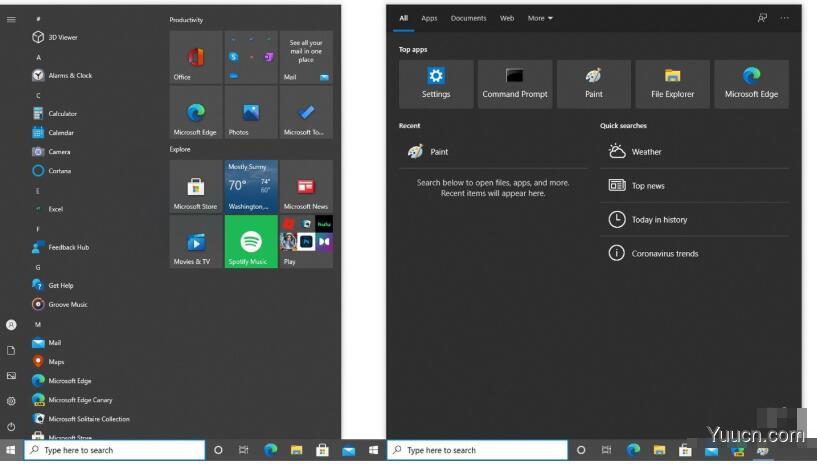Open Excel in the Start app list
Screen dimensions: 817x464
[47, 209]
